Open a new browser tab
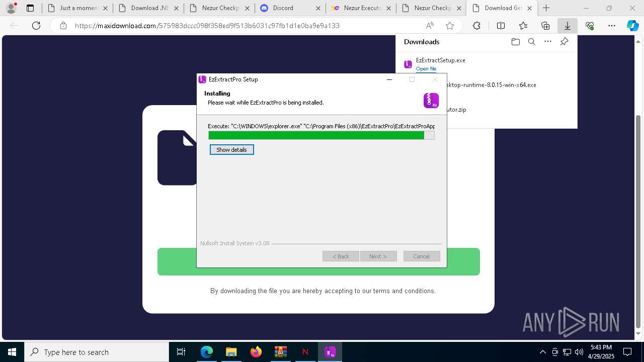The height and width of the screenshot is (362, 644). (546, 8)
